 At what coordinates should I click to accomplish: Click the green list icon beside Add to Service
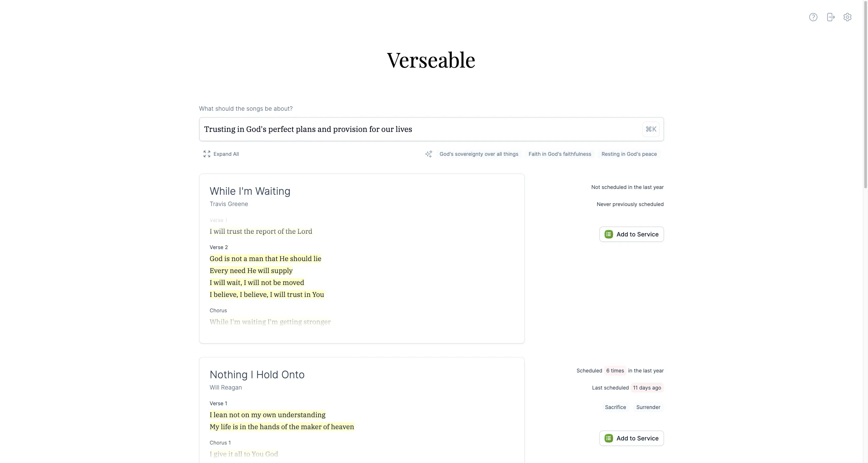[609, 234]
